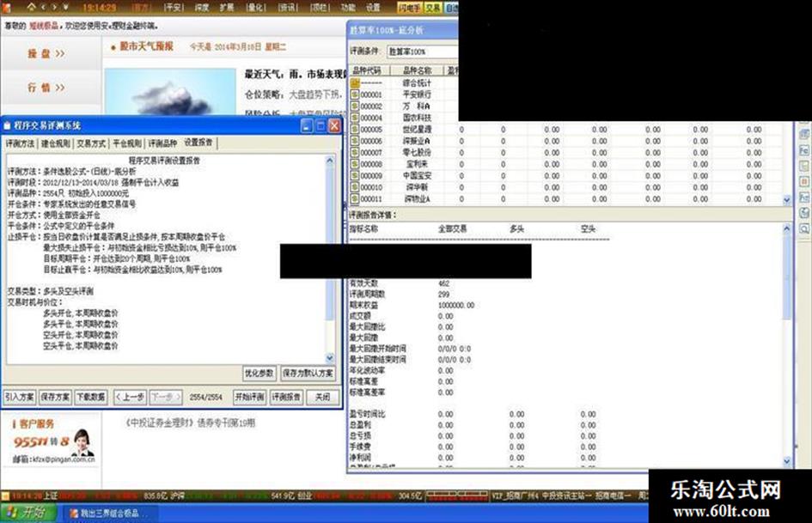Open the 量化 menu in top bar
Screen dimensions: 812x523
point(256,7)
